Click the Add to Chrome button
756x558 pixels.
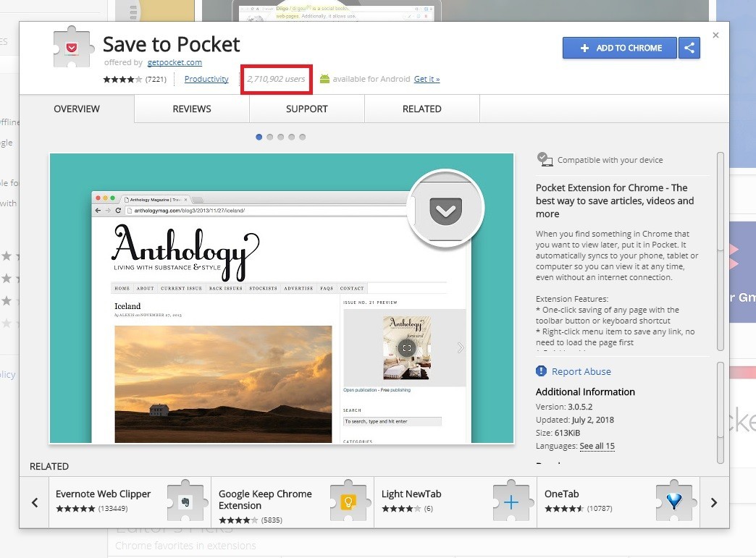point(620,48)
